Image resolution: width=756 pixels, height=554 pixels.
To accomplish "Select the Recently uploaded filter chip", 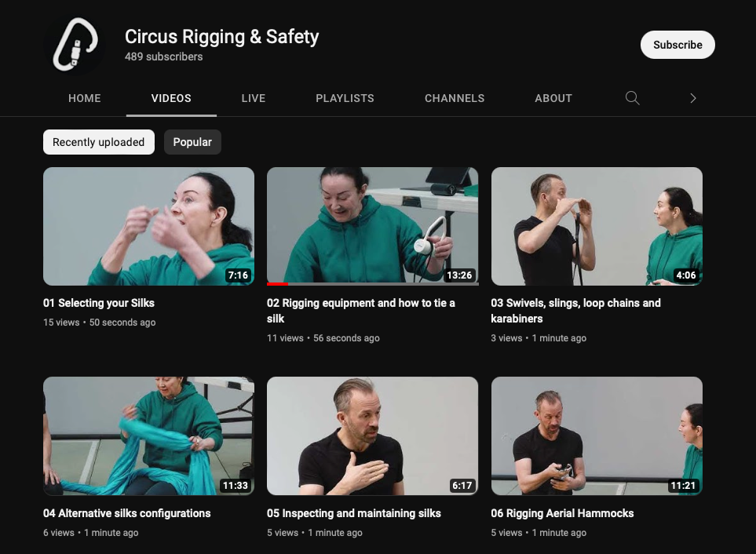I will coord(99,142).
